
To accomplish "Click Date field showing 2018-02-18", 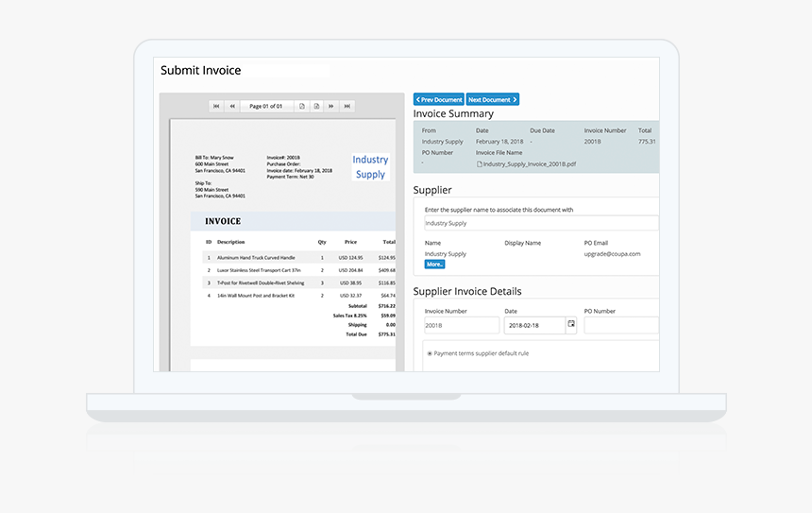I will [x=535, y=325].
